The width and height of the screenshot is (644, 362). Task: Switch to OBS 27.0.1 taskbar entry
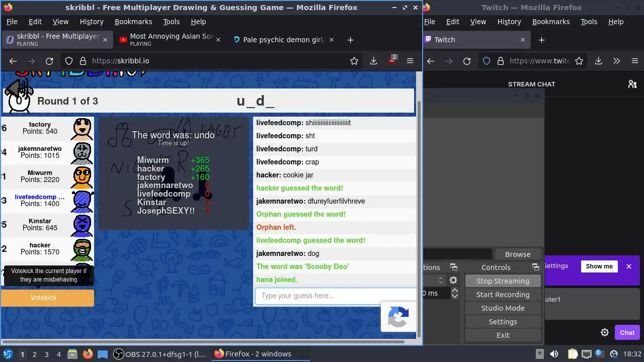point(160,354)
